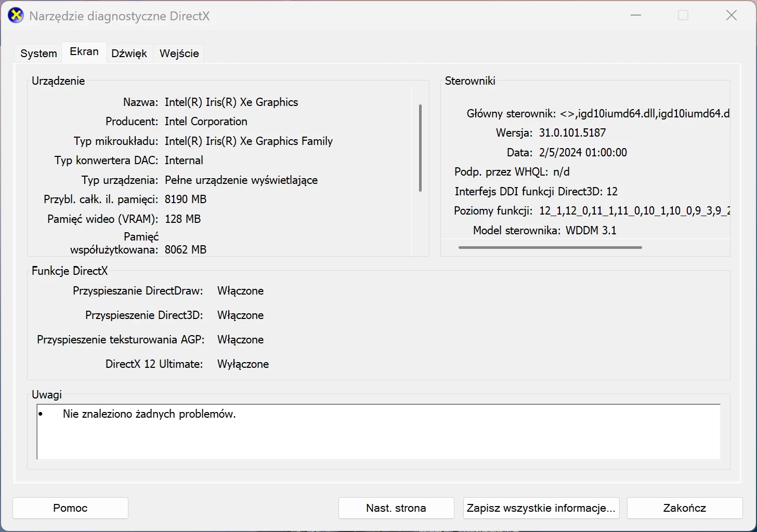Click Zakończ to exit the tool
This screenshot has height=532, width=757.
pyautogui.click(x=684, y=508)
